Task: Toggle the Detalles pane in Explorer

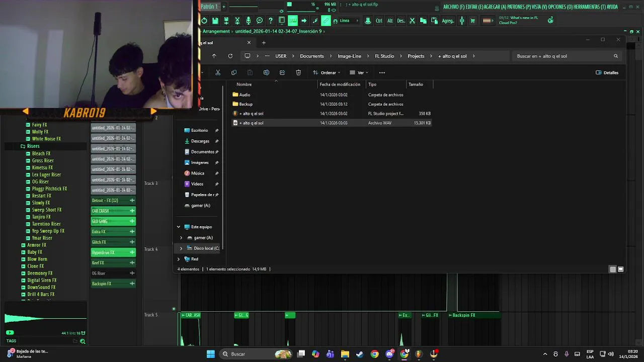Action: (x=607, y=72)
